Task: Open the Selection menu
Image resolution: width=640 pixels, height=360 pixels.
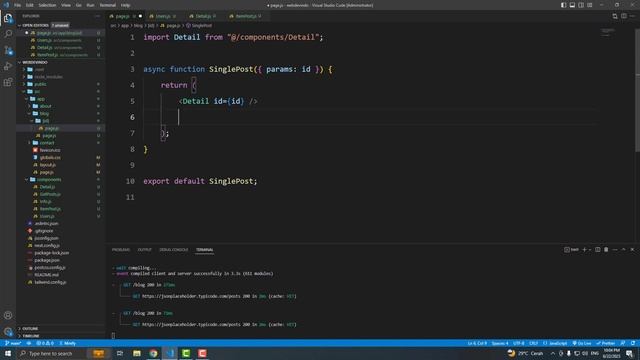Action: (47, 5)
